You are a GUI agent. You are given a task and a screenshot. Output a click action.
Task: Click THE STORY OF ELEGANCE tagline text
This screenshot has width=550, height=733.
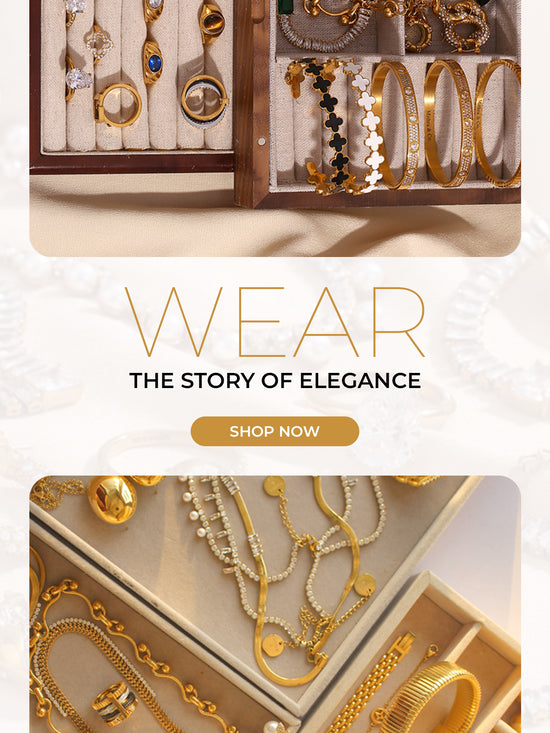[275, 381]
